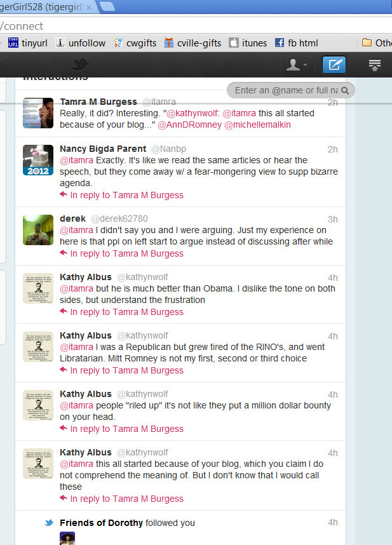The image size is (392, 545).
Task: Open the unfollow bookmark
Action: pos(81,43)
